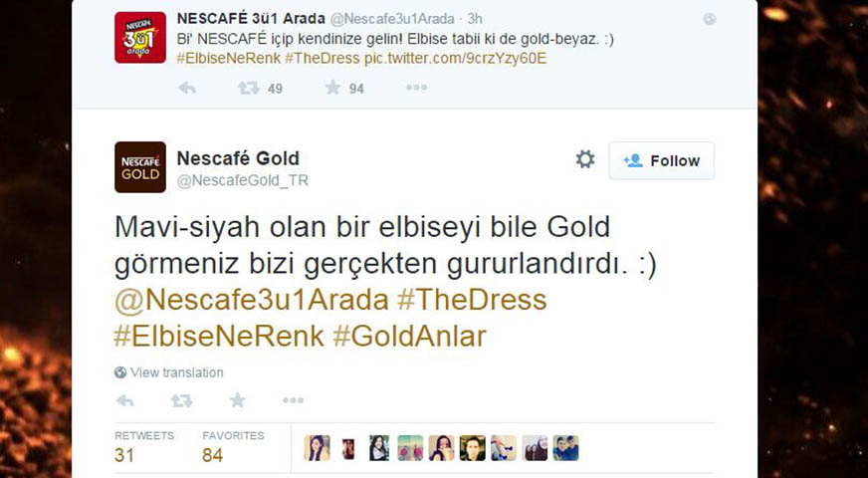
Task: Retweet the Nescafé Gold tweet
Action: point(181,400)
